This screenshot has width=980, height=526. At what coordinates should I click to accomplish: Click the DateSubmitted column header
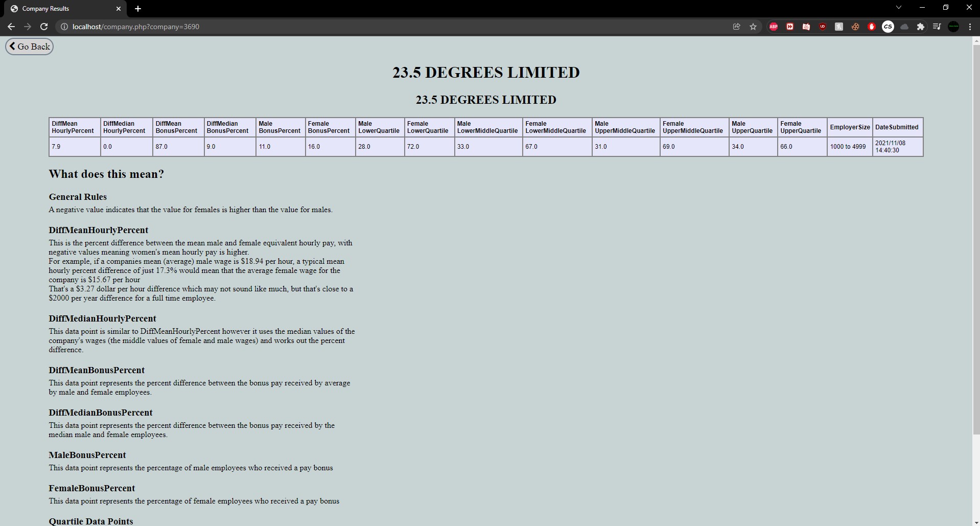(898, 127)
